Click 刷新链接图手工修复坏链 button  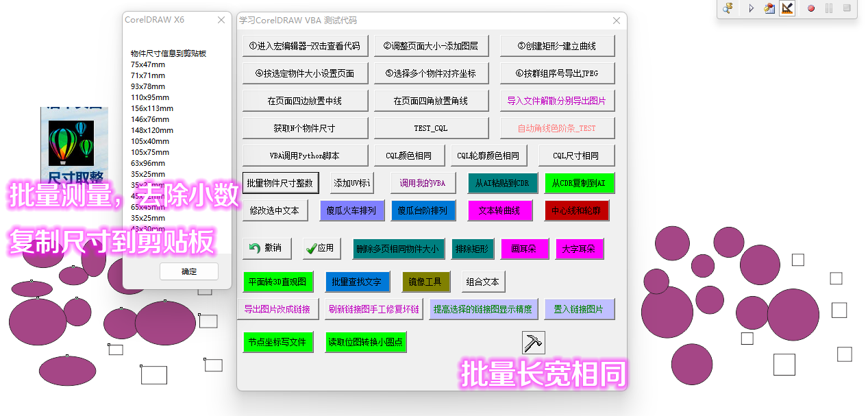374,309
